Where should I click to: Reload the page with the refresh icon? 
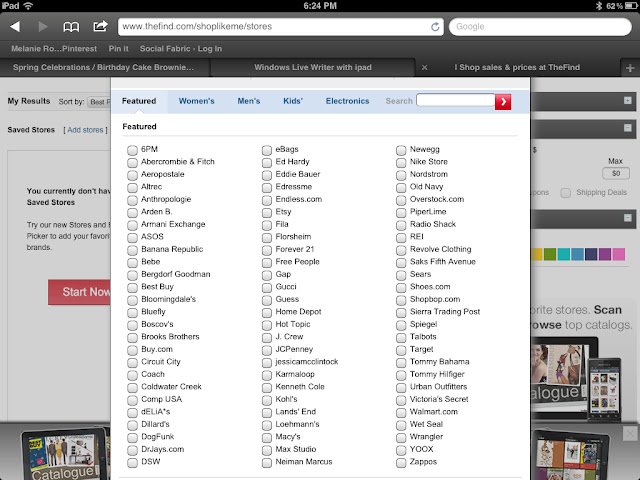click(435, 26)
